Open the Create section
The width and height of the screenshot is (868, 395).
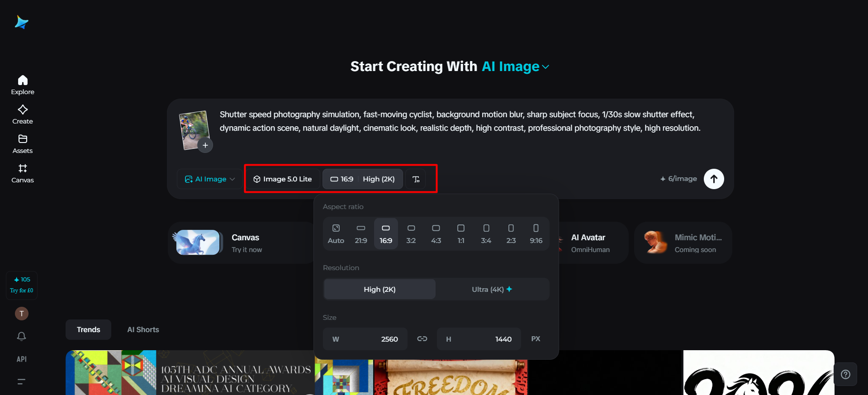click(x=23, y=114)
